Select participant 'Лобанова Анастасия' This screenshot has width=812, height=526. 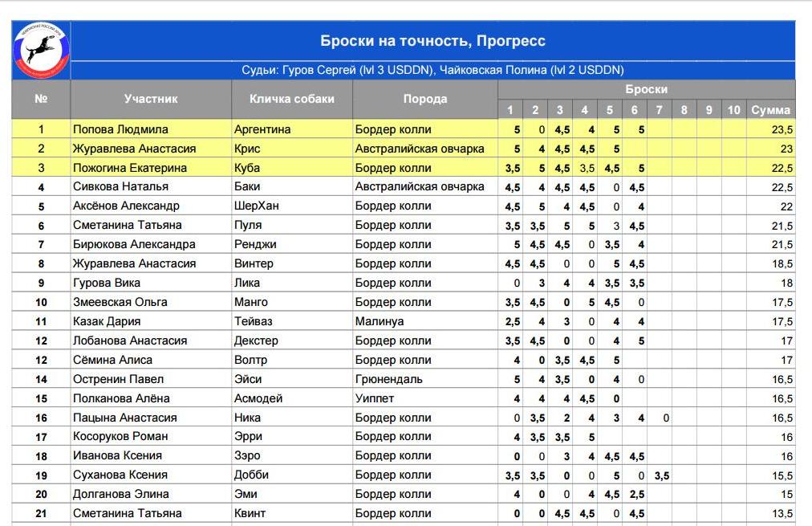(129, 341)
